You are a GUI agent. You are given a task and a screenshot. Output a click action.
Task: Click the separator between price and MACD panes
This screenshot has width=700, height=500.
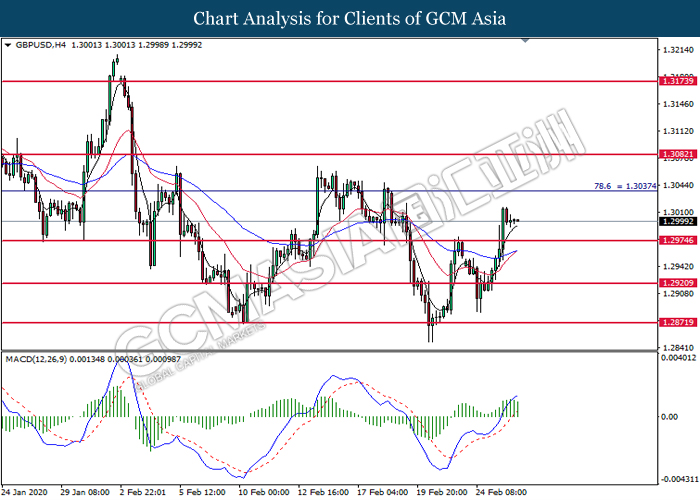[329, 351]
